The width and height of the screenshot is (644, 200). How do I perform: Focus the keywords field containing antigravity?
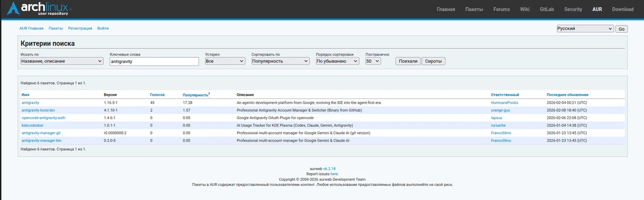tap(154, 62)
